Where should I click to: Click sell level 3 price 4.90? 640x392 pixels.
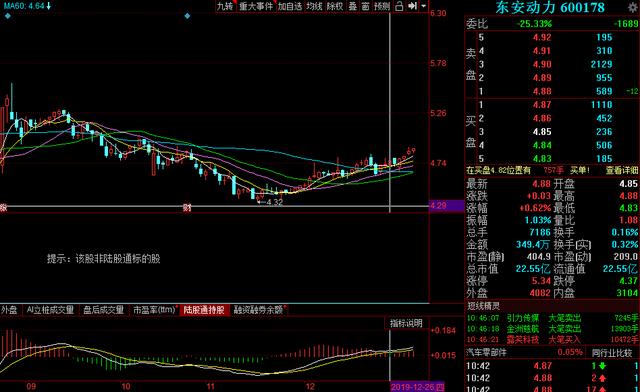[x=542, y=65]
